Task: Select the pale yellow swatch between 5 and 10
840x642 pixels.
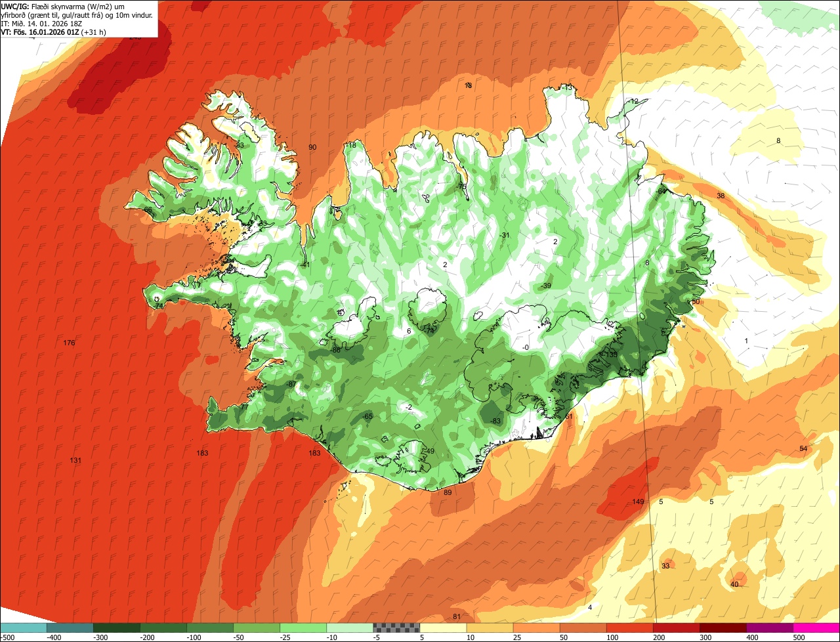Action: coord(443,628)
